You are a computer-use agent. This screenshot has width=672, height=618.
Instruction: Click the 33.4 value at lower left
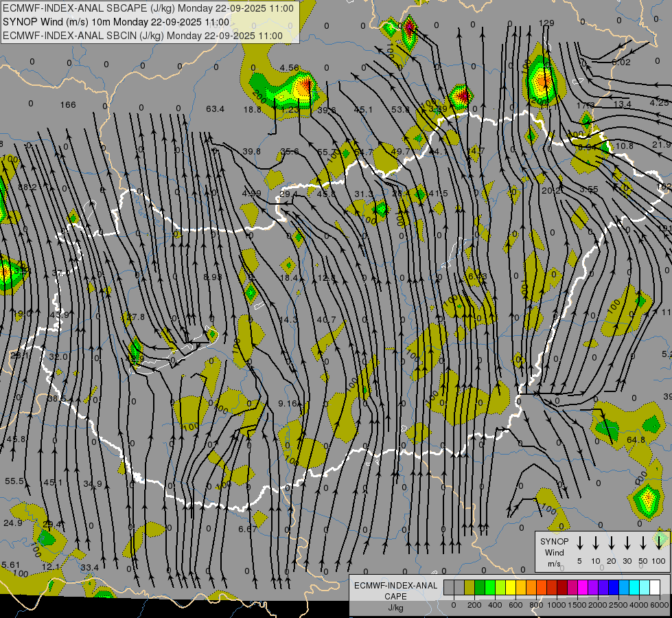(x=89, y=567)
